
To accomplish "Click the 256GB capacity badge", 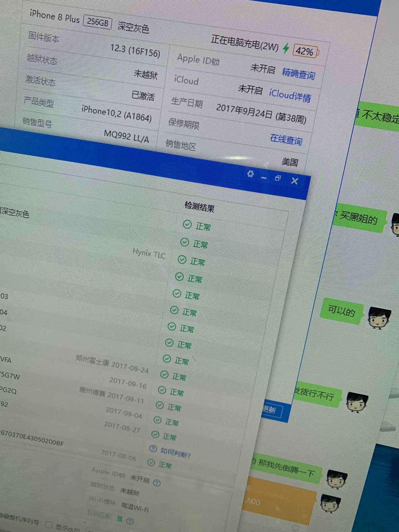I will pos(98,22).
